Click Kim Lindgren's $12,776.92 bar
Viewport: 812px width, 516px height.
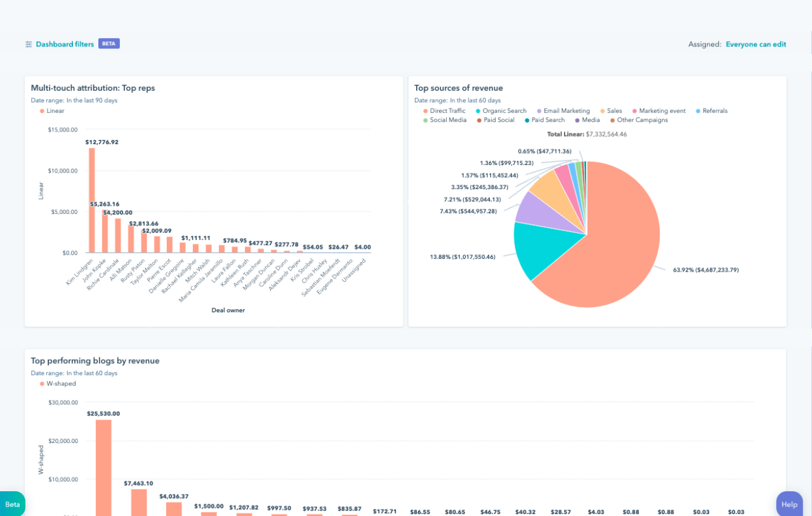coord(91,197)
